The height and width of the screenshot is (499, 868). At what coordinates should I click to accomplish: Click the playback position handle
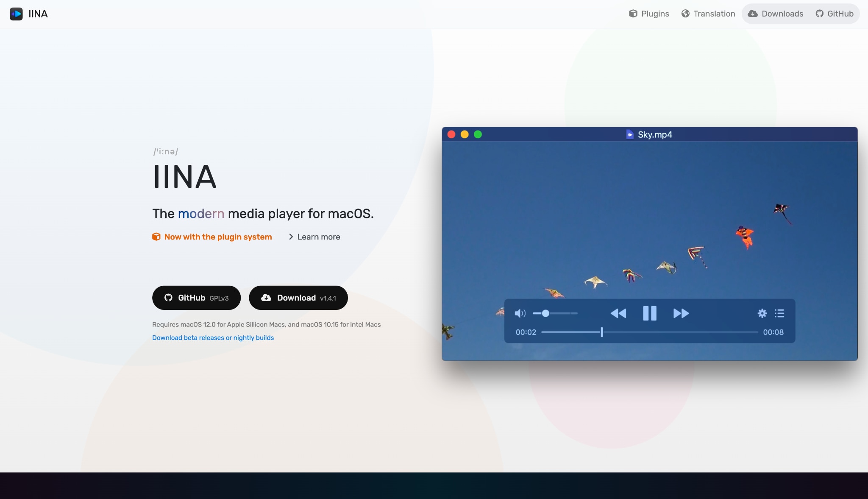click(x=602, y=332)
